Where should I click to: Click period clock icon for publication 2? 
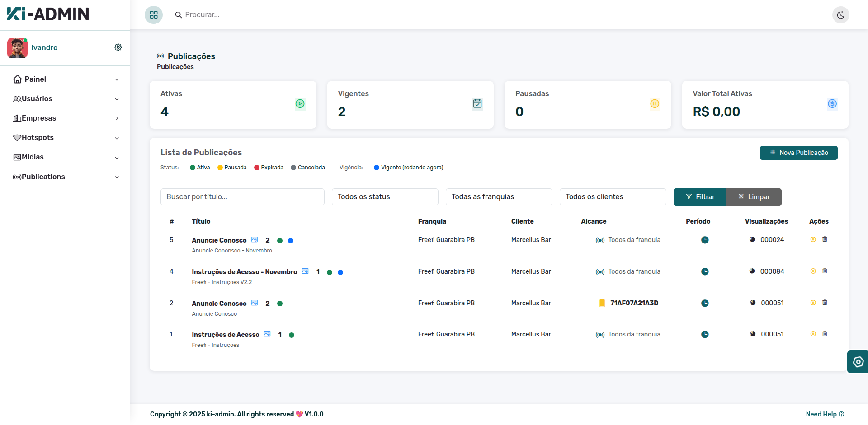[704, 303]
